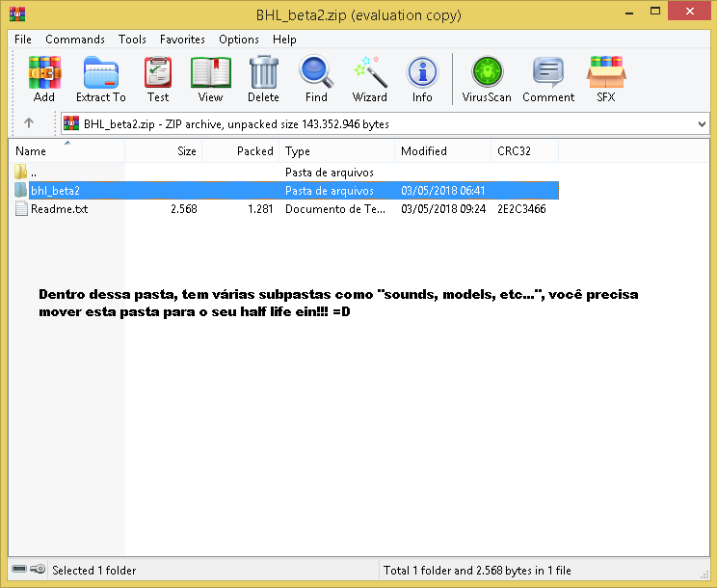
Task: Click the Readme.txt document icon
Action: (x=21, y=208)
